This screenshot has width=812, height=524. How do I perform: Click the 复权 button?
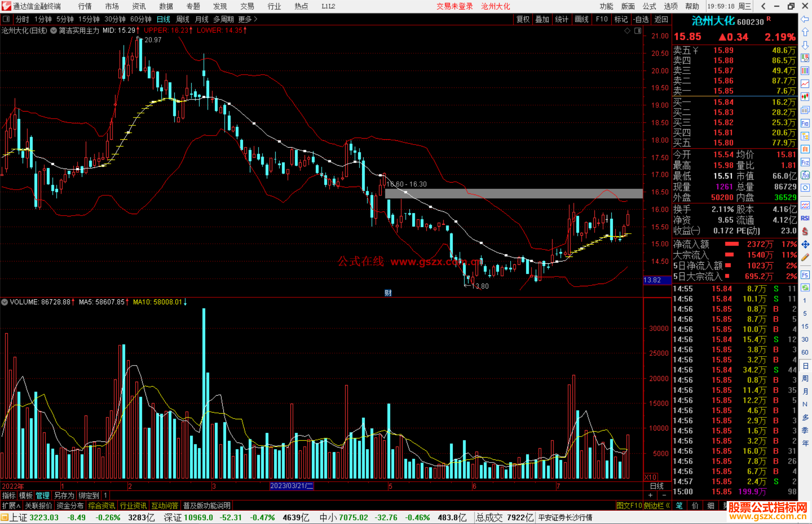tap(523, 19)
